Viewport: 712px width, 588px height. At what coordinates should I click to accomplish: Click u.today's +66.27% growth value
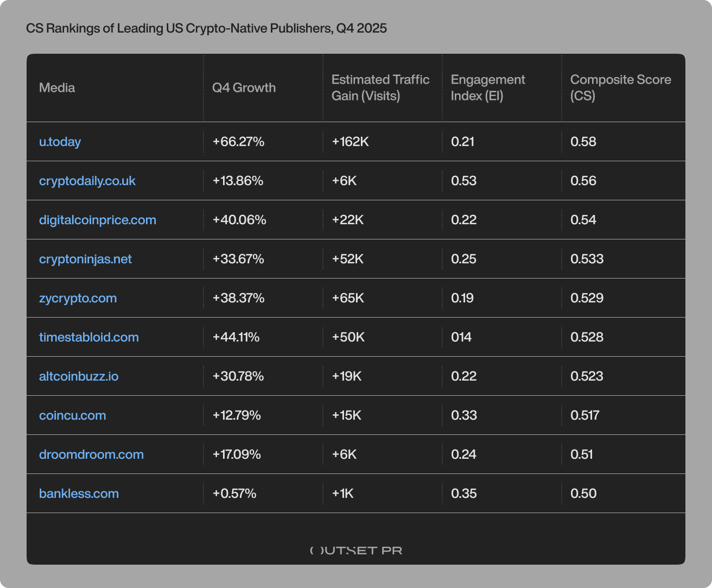[238, 142]
